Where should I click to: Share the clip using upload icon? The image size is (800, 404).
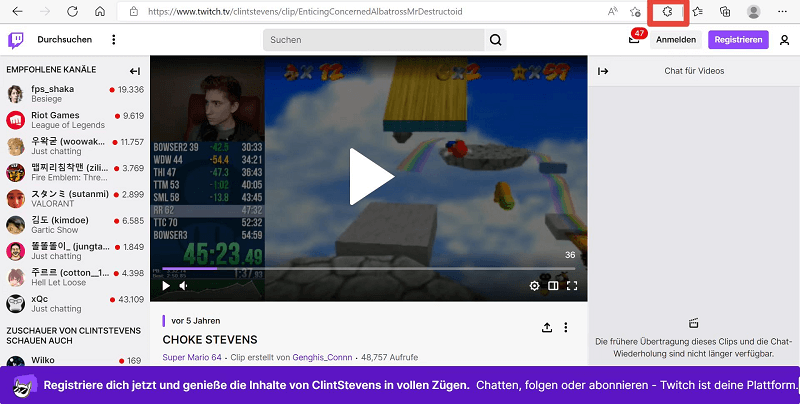[547, 327]
